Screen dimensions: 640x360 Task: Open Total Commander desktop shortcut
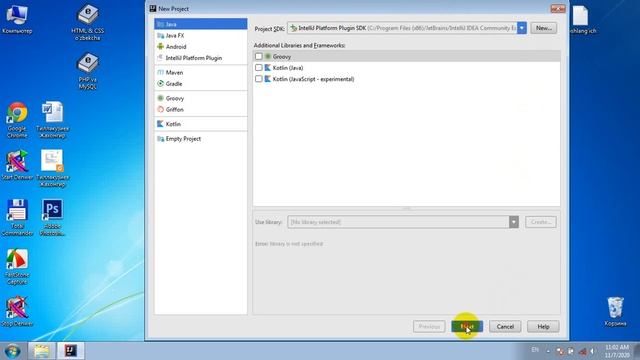(17, 217)
